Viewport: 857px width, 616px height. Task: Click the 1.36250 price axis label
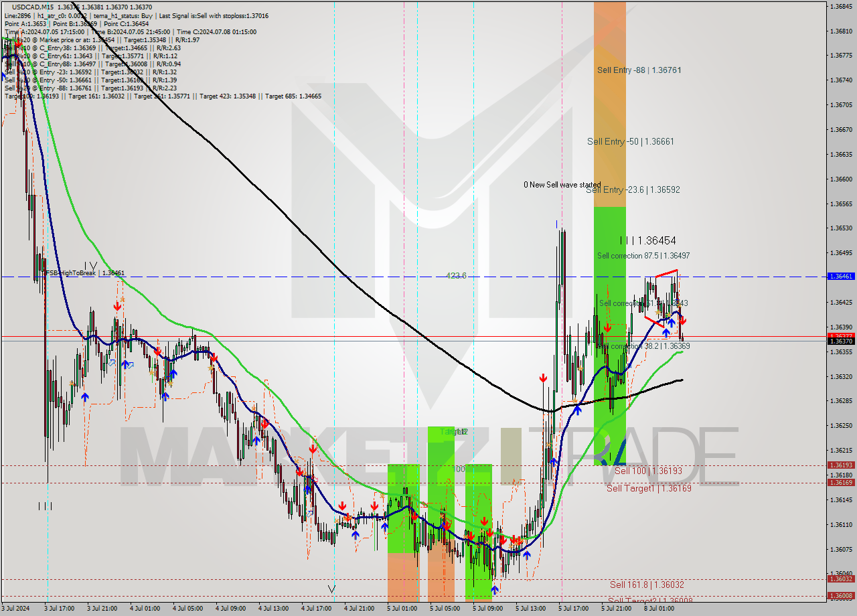coord(841,425)
